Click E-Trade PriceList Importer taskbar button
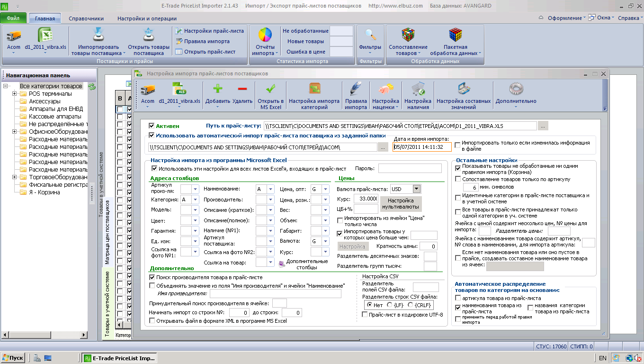The height and width of the screenshot is (364, 644). (x=120, y=358)
